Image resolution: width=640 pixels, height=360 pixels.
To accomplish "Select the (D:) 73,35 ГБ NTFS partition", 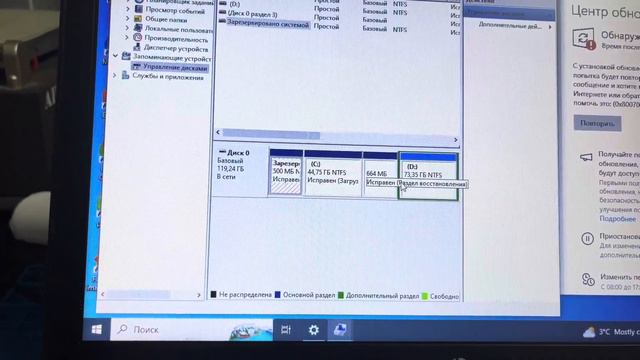I will [x=428, y=176].
